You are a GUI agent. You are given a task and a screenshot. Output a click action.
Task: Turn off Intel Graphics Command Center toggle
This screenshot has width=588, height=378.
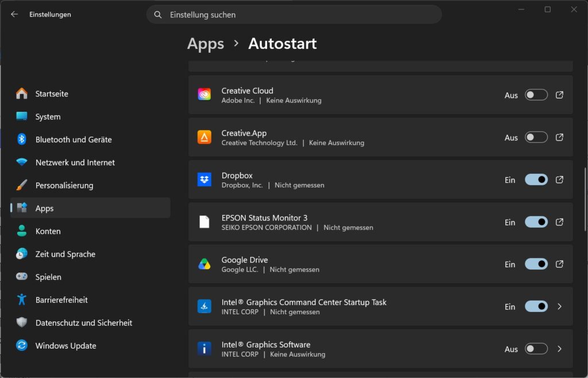(536, 306)
